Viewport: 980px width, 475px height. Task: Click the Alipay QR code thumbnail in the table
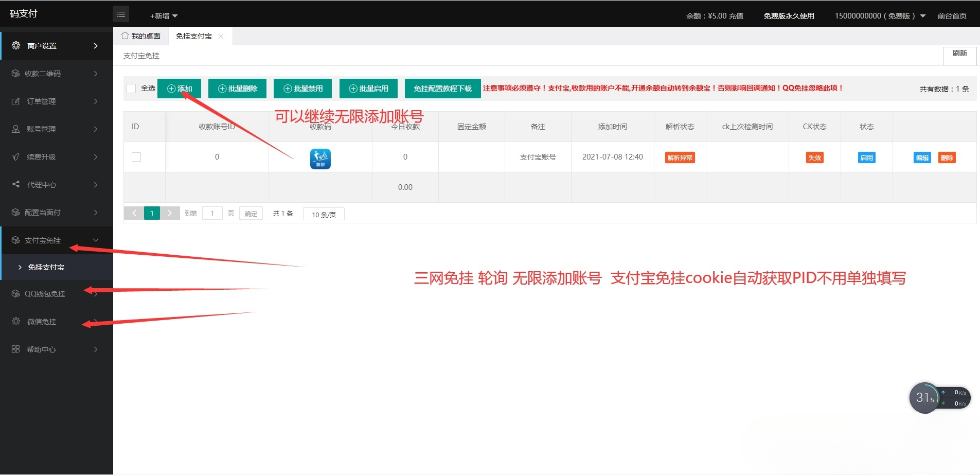(319, 159)
